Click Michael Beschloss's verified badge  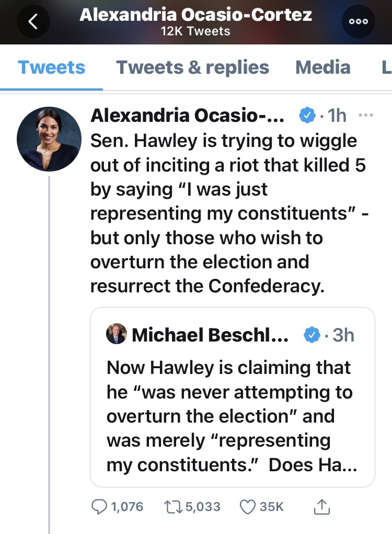tap(312, 335)
